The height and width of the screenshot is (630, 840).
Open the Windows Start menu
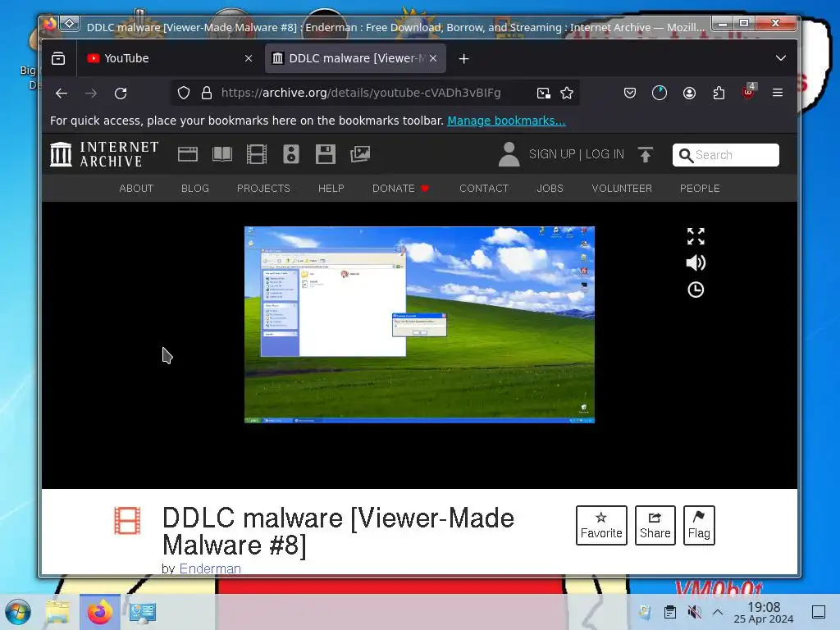tap(18, 612)
